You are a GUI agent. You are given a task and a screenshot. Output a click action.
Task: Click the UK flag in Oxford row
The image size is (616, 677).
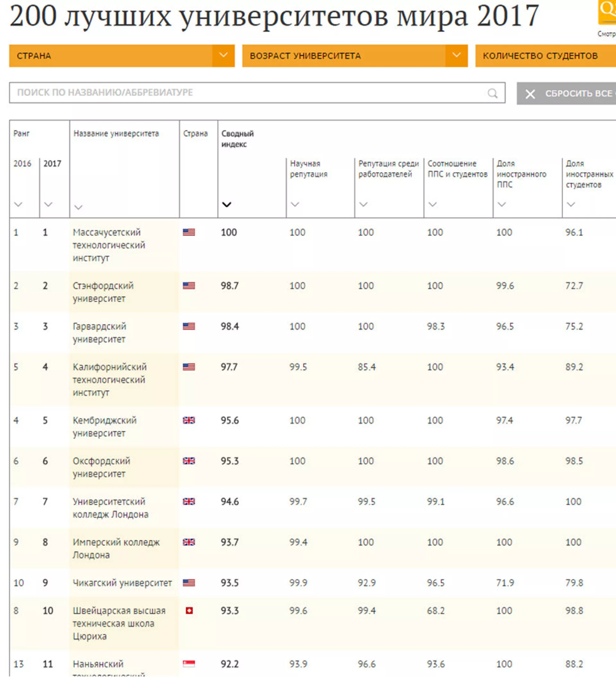pyautogui.click(x=189, y=461)
